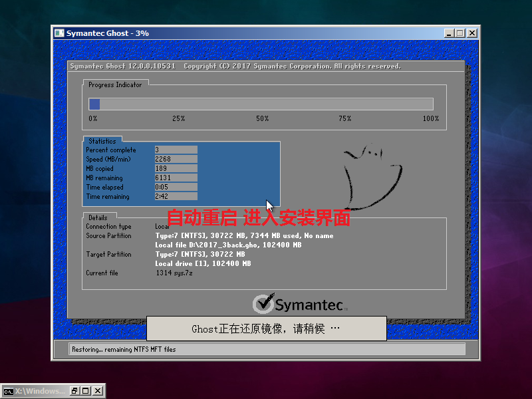Click the 'Time remaining' label
532x399 pixels.
(108, 196)
